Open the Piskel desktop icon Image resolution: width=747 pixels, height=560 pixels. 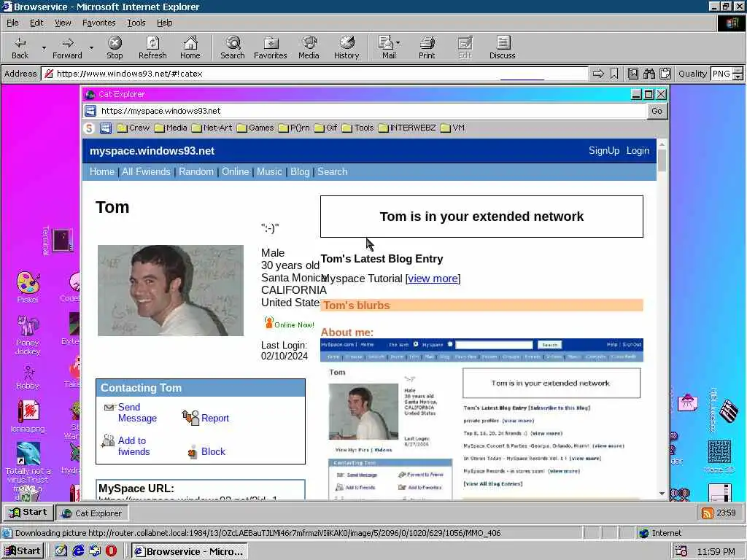[28, 287]
